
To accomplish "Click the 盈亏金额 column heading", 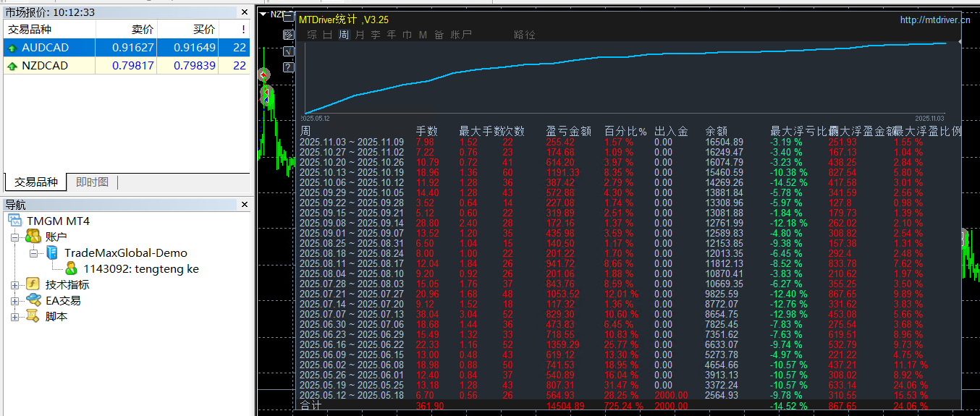I will [x=568, y=131].
